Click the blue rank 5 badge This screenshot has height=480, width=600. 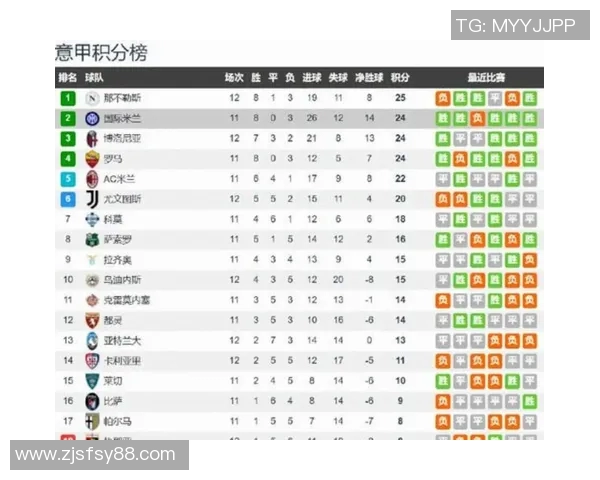(x=68, y=179)
